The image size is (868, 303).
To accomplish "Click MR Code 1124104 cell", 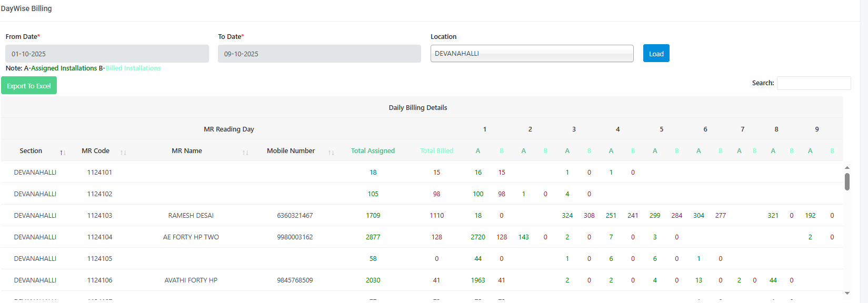I will point(99,237).
